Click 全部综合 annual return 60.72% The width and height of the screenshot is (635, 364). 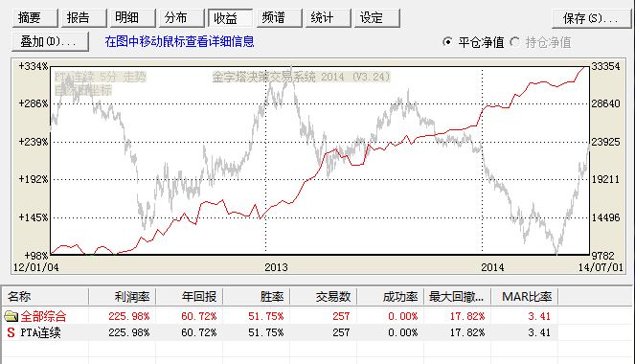199,316
